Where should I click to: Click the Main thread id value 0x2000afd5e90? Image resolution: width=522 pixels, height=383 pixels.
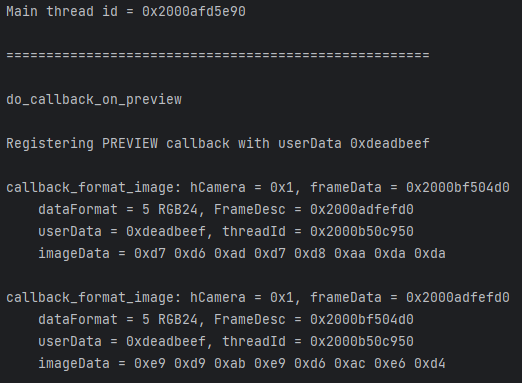pos(194,12)
